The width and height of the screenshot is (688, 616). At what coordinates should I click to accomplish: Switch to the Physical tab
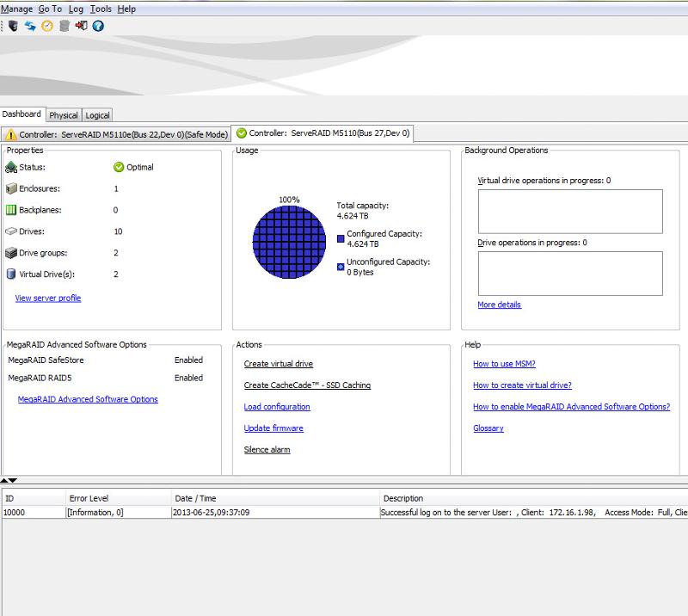click(x=64, y=115)
